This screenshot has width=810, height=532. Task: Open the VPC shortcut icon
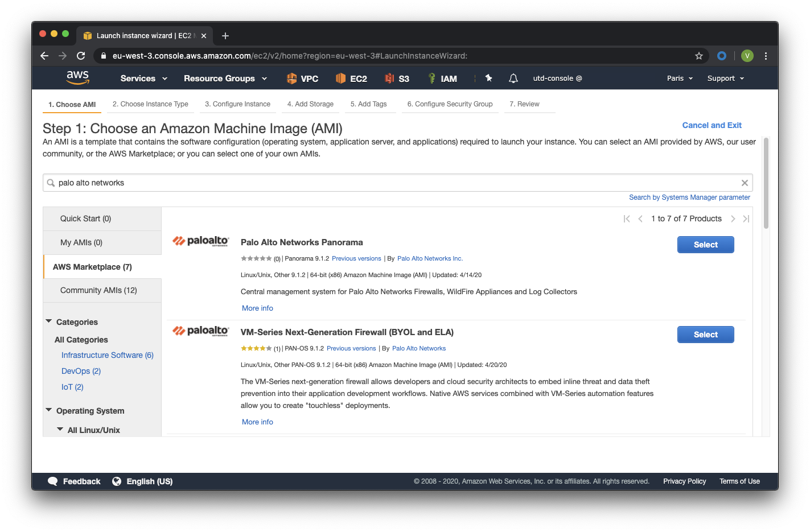pyautogui.click(x=291, y=79)
